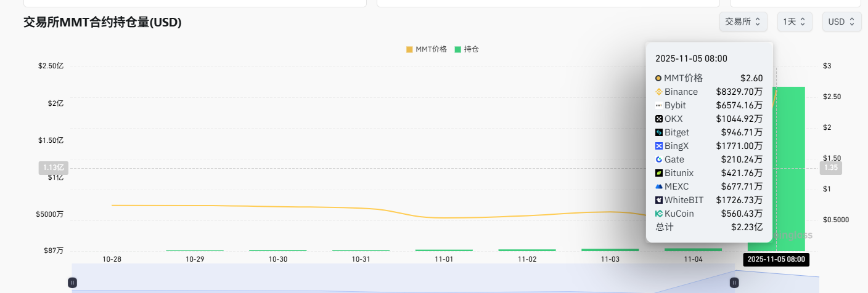Click the Binance logo icon in tooltip

(x=658, y=92)
